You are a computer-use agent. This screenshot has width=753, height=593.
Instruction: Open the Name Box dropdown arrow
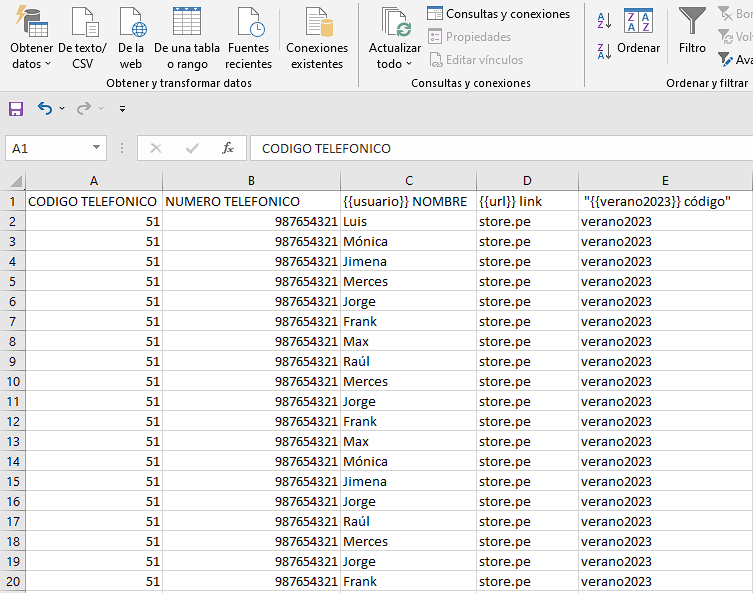(x=97, y=148)
